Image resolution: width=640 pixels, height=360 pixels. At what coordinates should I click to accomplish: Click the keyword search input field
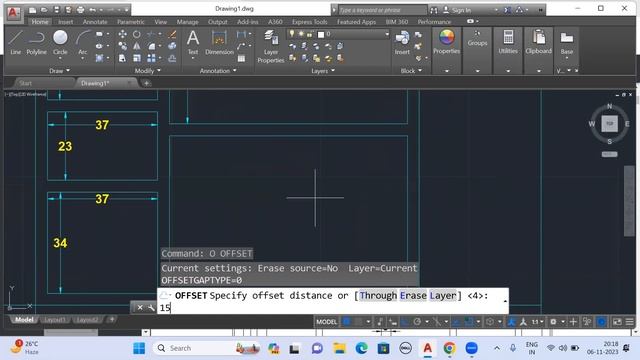click(382, 10)
